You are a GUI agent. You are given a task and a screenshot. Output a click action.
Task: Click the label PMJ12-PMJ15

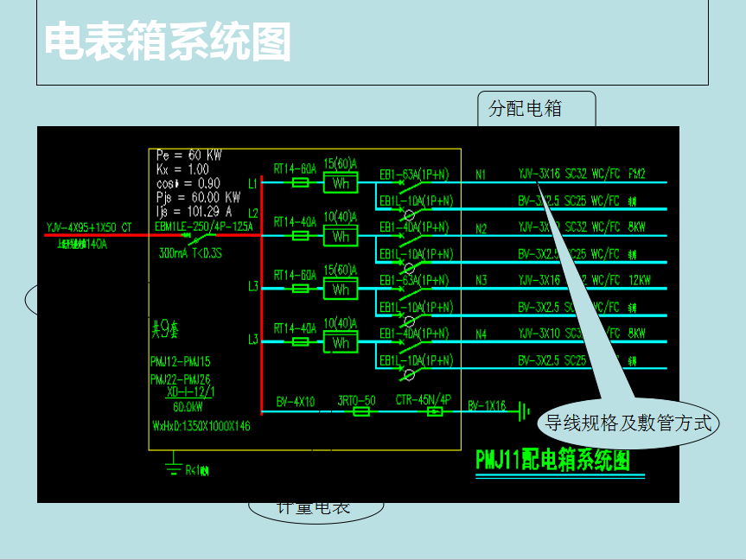pos(181,361)
